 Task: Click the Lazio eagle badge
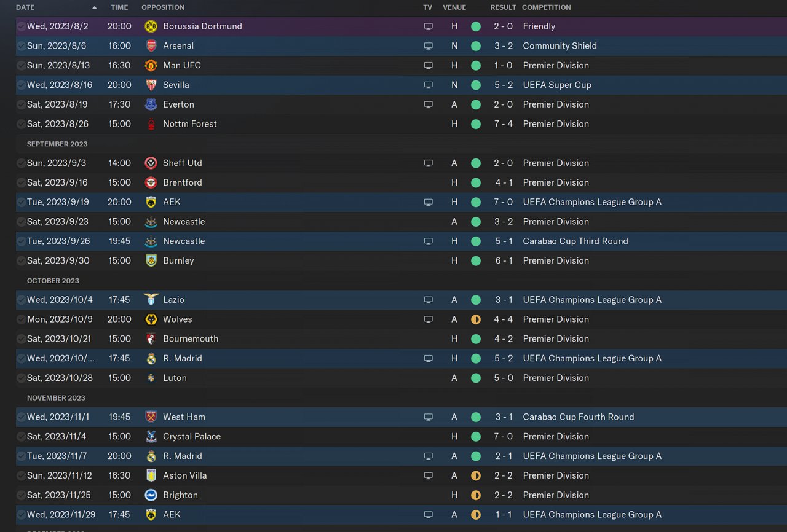pyautogui.click(x=151, y=300)
